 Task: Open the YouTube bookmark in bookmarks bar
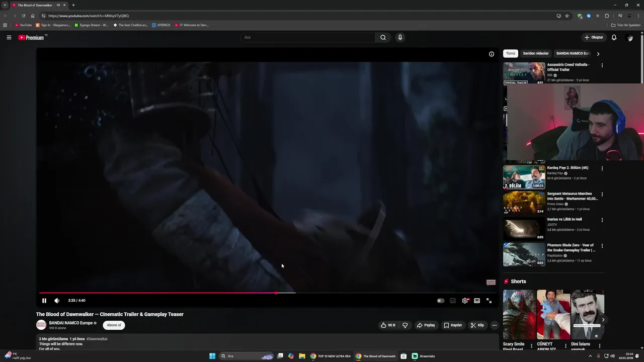[x=23, y=25]
